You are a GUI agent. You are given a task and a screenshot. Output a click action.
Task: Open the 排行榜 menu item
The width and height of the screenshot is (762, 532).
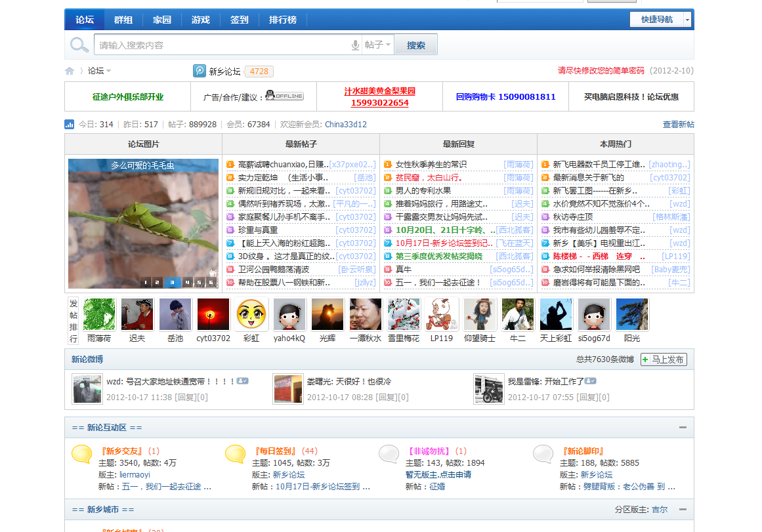point(283,19)
